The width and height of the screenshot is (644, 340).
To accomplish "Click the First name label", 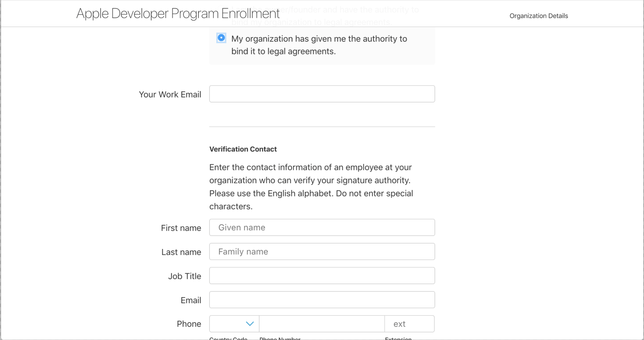I will pos(181,228).
